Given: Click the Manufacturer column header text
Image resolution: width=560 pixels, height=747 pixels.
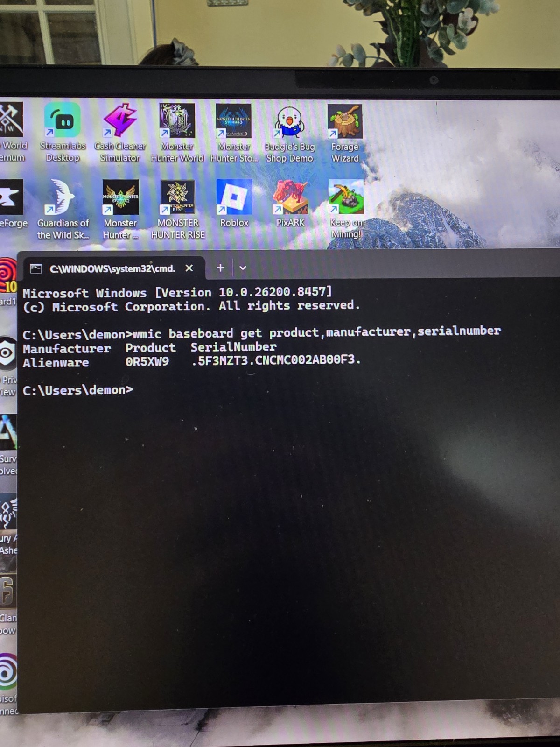Looking at the screenshot, I should [x=67, y=349].
